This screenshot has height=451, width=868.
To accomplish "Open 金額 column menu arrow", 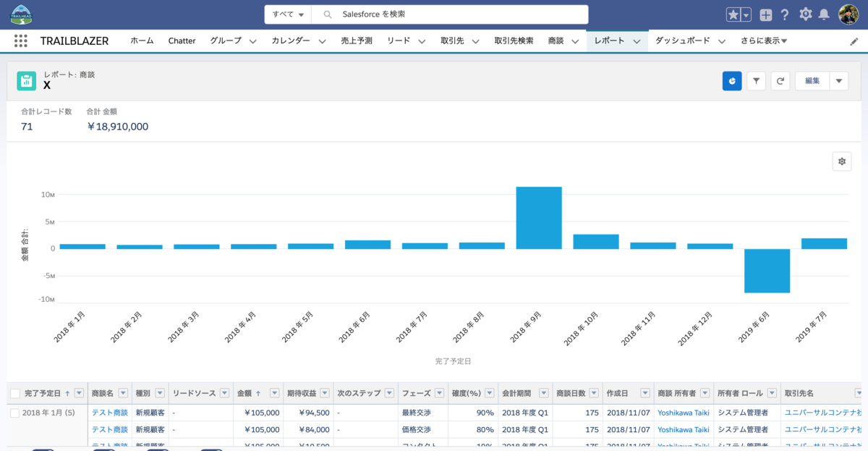I will coord(274,393).
